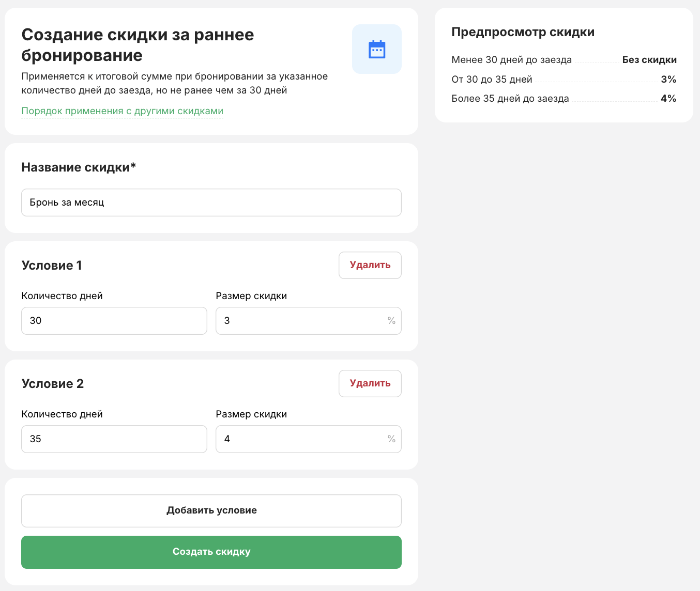700x591 pixels.
Task: Submit with the green 'Создать скидку' button
Action: tap(211, 552)
